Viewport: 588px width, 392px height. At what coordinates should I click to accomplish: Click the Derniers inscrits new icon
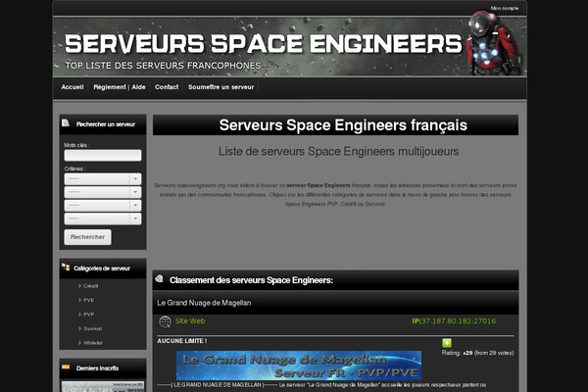click(x=66, y=367)
